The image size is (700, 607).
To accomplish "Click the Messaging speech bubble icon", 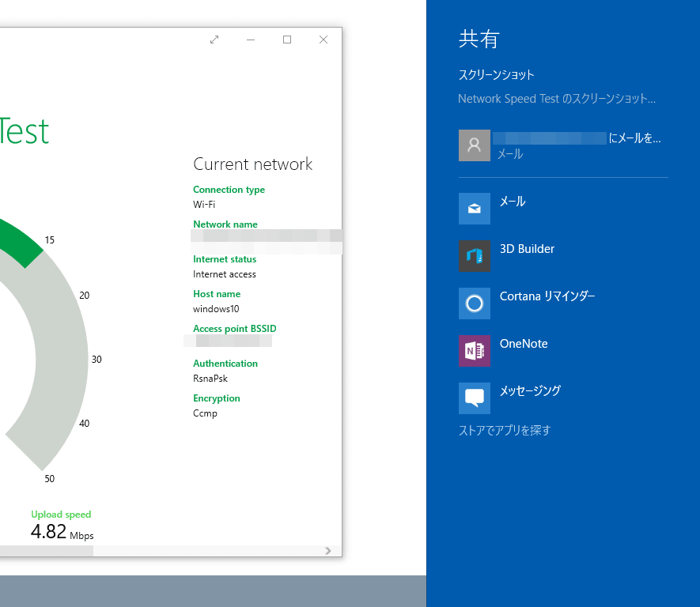I will pos(474,398).
